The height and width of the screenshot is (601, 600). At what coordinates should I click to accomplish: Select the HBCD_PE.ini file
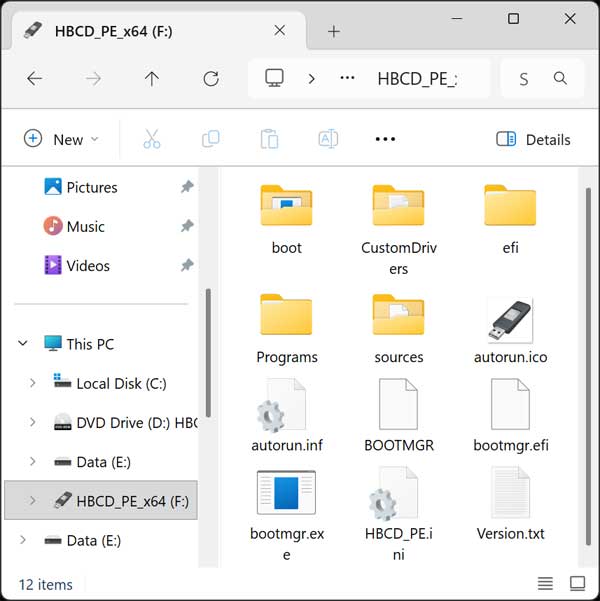click(399, 514)
